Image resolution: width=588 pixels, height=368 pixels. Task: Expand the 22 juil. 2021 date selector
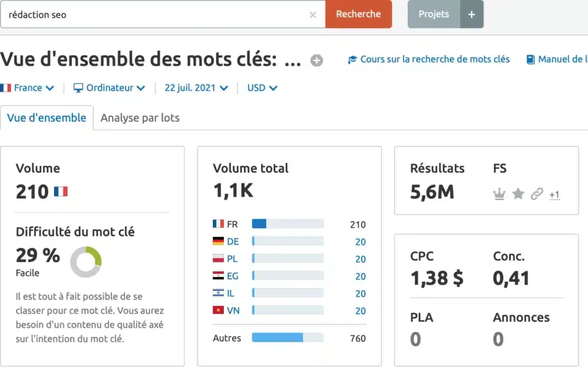point(196,88)
